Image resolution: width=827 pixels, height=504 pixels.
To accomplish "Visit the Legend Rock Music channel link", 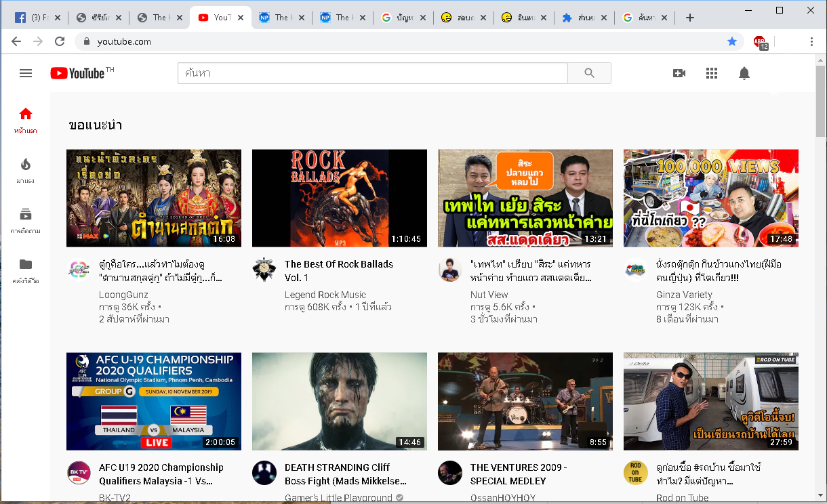I will pos(325,295).
